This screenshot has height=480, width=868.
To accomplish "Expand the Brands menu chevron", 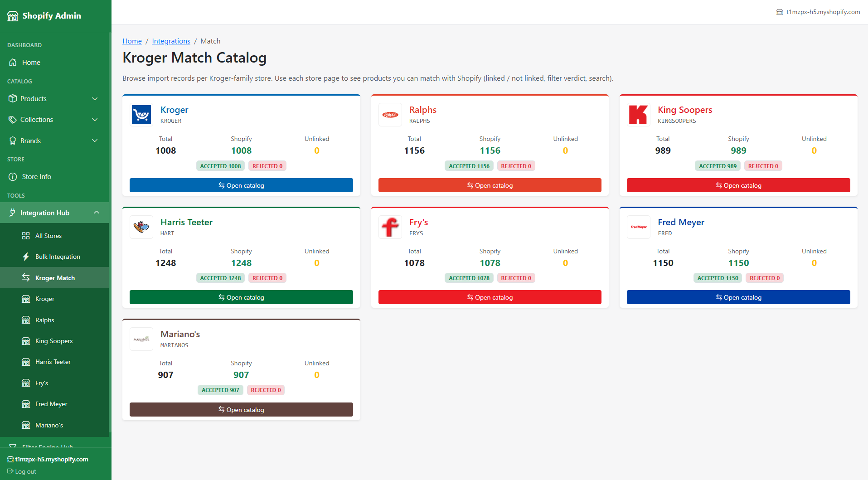I will (x=95, y=141).
